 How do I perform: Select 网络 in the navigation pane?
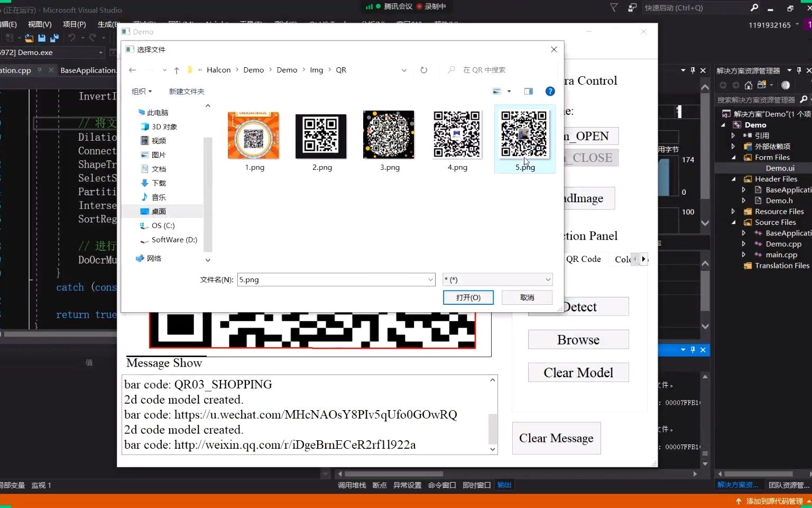click(154, 258)
